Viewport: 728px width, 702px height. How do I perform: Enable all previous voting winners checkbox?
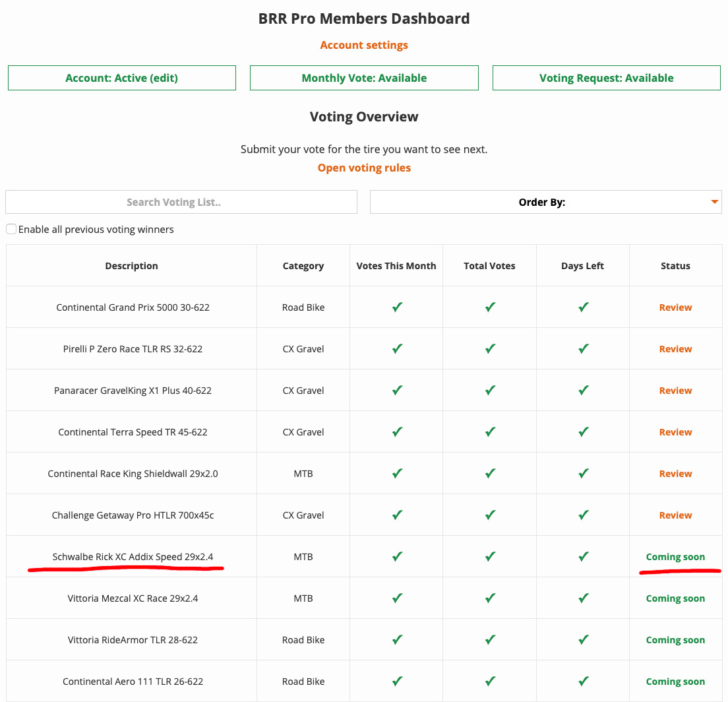click(11, 230)
